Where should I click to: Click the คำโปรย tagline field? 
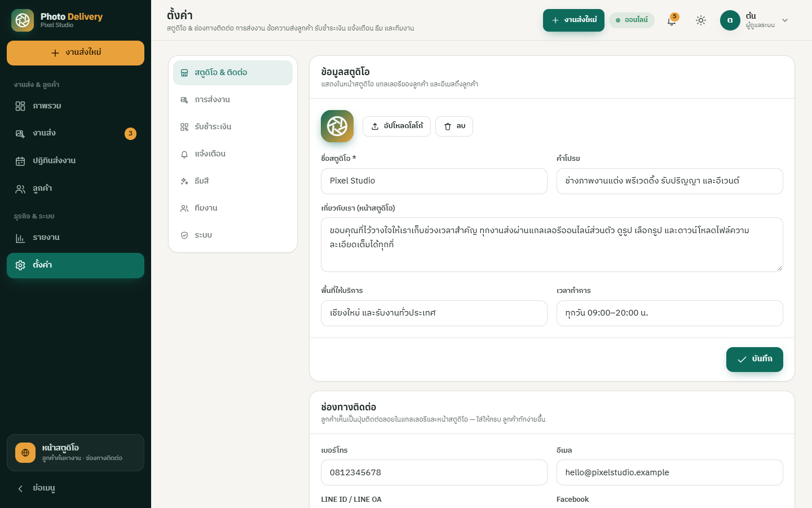click(x=670, y=181)
